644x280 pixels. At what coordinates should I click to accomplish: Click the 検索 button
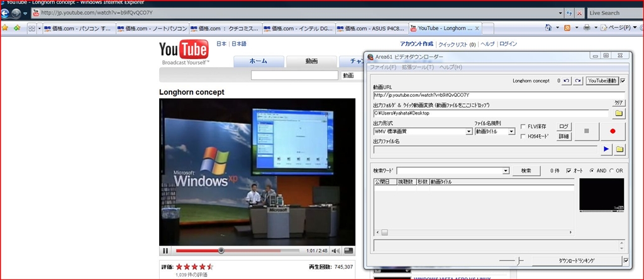(x=526, y=171)
